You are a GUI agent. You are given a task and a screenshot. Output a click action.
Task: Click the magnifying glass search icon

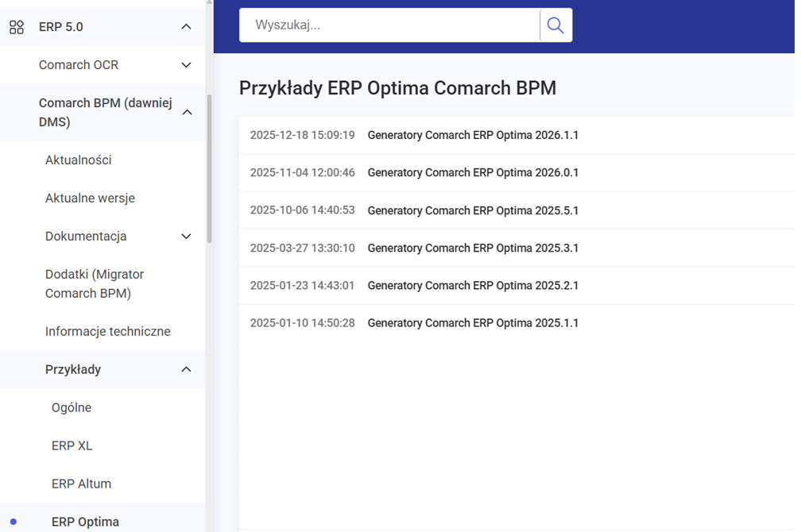pyautogui.click(x=555, y=25)
